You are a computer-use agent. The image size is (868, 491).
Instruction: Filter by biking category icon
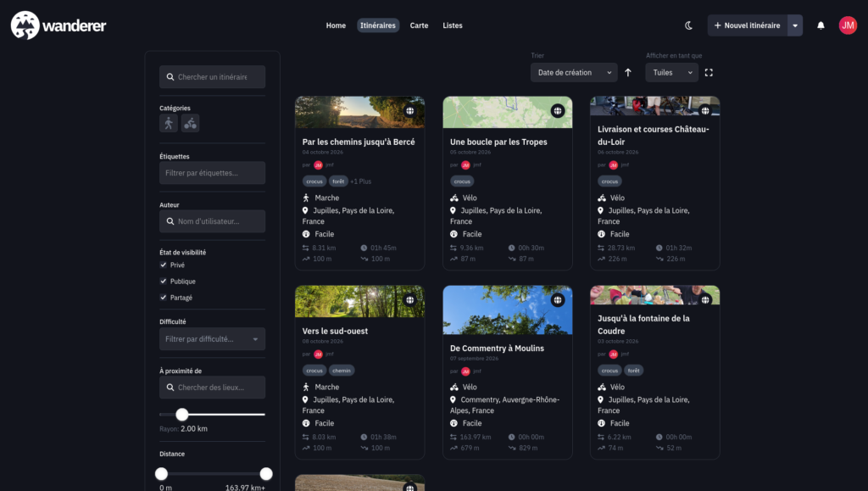pos(191,123)
